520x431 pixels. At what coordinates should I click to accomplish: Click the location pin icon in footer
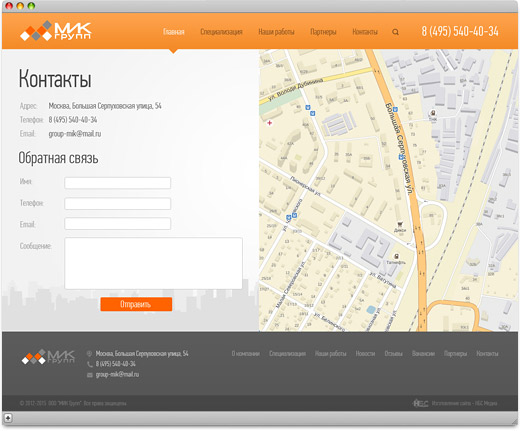tap(89, 354)
